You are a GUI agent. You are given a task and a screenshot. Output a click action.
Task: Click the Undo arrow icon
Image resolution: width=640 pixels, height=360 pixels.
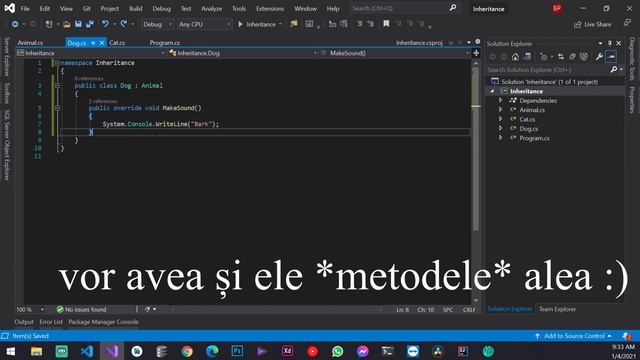click(105, 24)
